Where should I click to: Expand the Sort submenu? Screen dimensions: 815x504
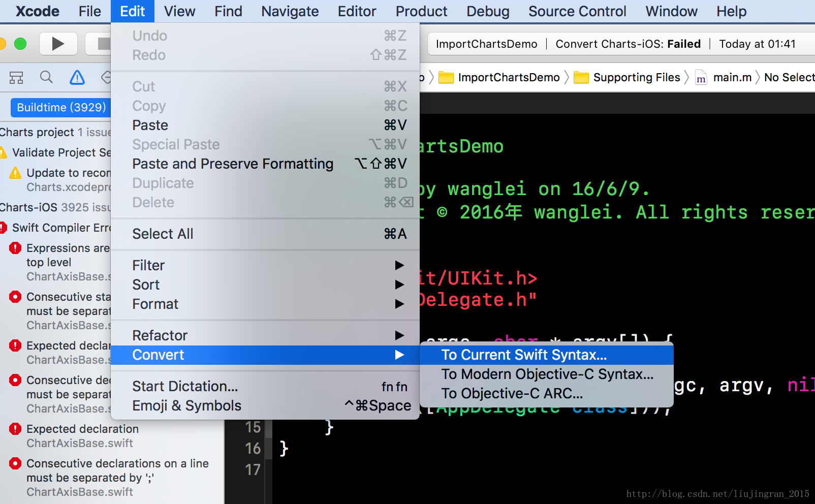click(265, 285)
